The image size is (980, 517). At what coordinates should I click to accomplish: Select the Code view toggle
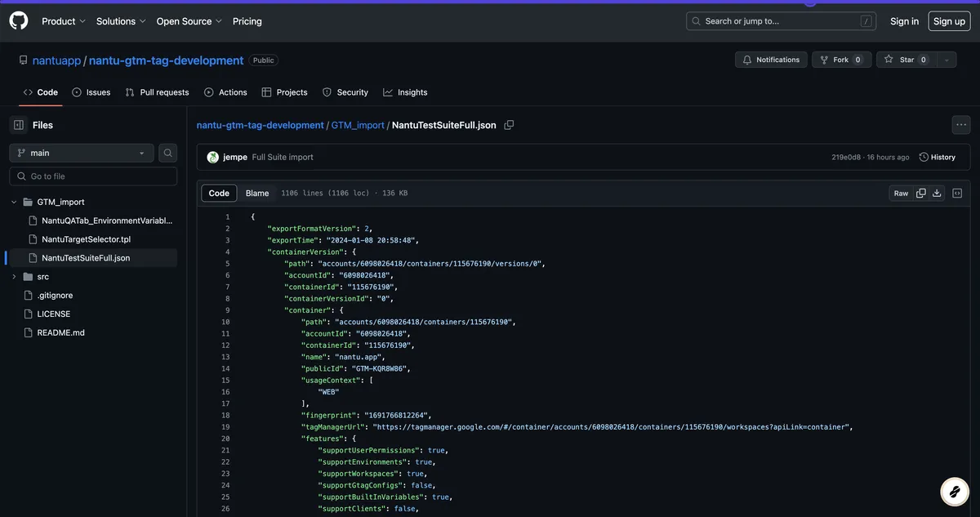[x=219, y=194]
